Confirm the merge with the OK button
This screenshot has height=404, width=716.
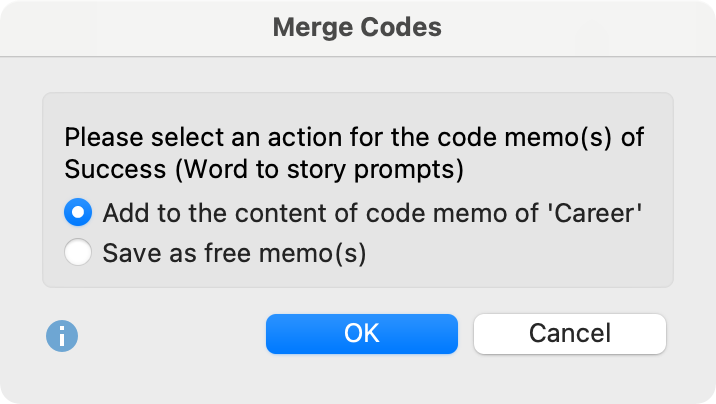click(362, 334)
